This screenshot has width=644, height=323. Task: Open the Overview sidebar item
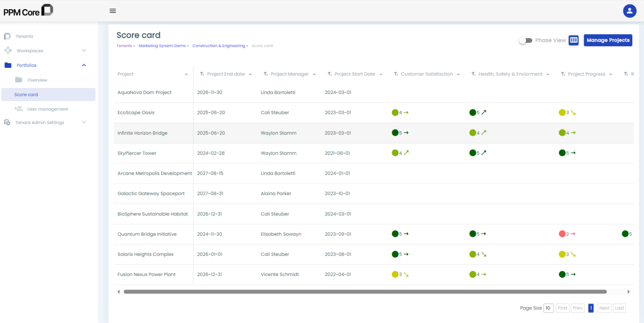point(37,80)
